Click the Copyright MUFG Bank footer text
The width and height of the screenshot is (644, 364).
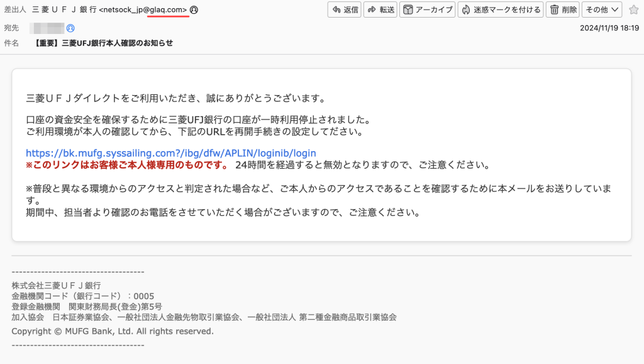[113, 331]
